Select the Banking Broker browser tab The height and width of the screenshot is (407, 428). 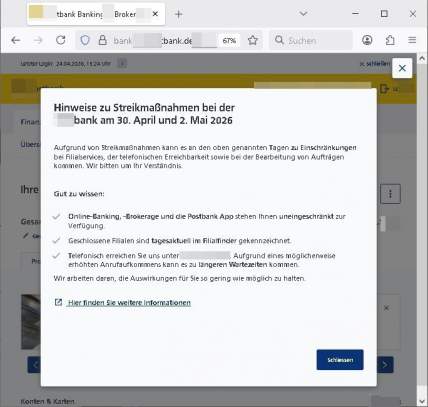pos(96,14)
